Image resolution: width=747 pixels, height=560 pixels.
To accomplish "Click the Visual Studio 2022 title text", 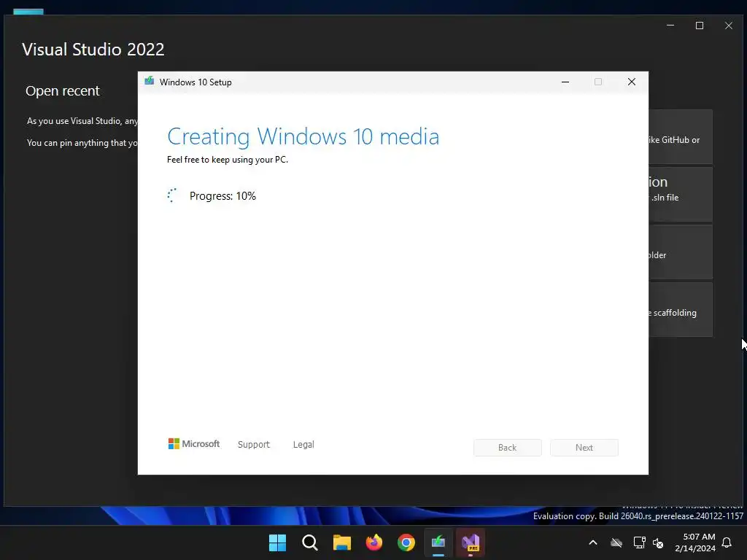I will tap(93, 50).
